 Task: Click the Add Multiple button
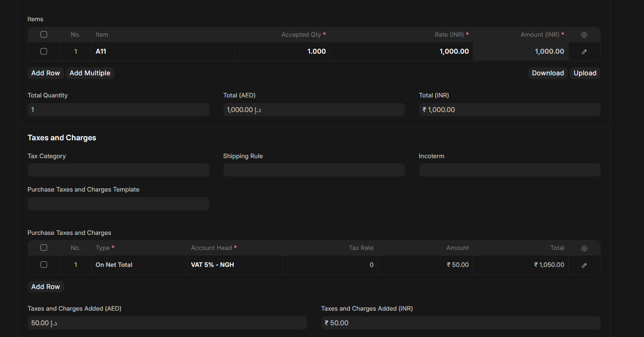[90, 73]
